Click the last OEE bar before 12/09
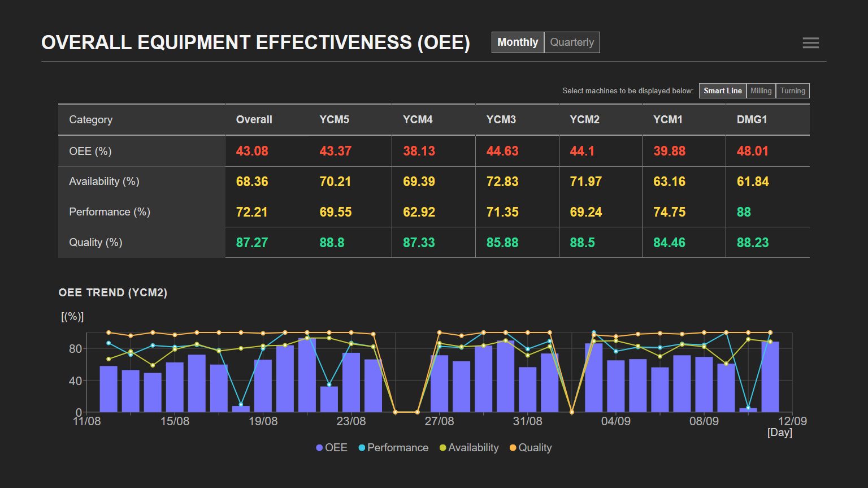Viewport: 868px width, 488px height. tap(770, 377)
